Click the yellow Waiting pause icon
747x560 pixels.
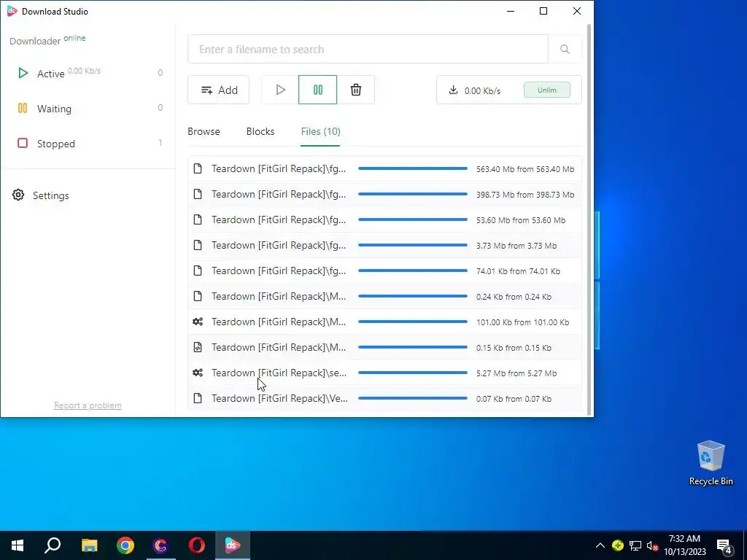23,108
